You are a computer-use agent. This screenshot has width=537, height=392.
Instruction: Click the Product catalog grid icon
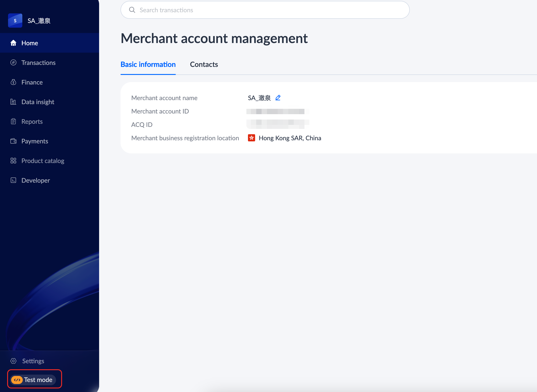13,161
